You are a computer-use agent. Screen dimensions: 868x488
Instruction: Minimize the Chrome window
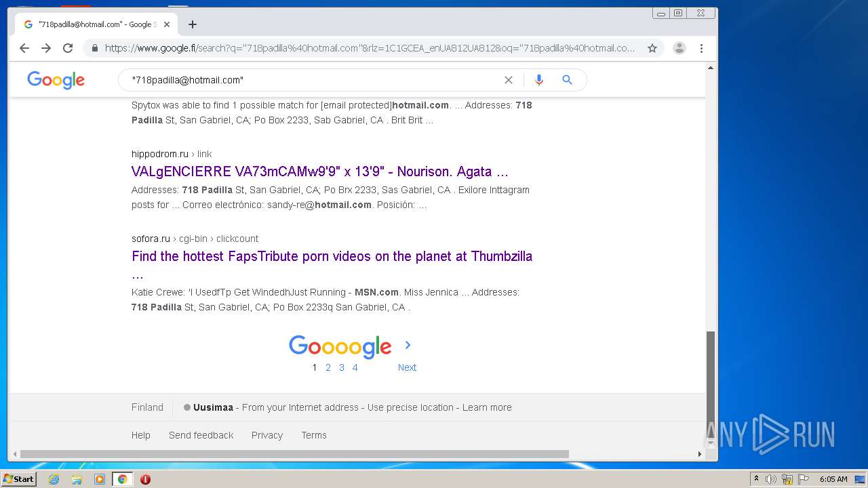click(x=661, y=13)
